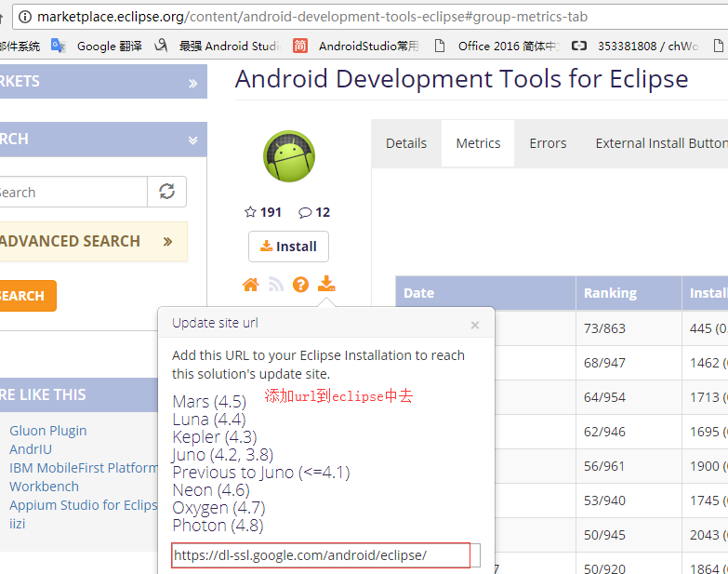Expand the Advanced Search panel
Image resolution: width=728 pixels, height=574 pixels.
[x=94, y=242]
